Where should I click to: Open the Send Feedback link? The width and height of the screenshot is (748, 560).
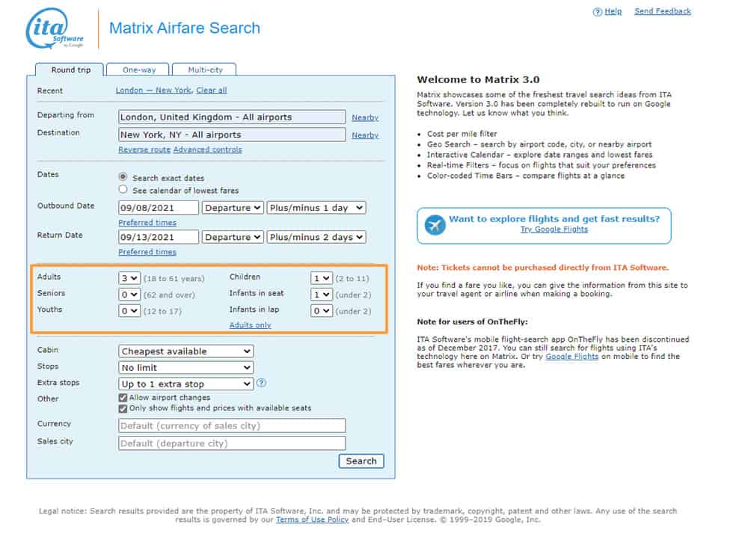coord(663,11)
